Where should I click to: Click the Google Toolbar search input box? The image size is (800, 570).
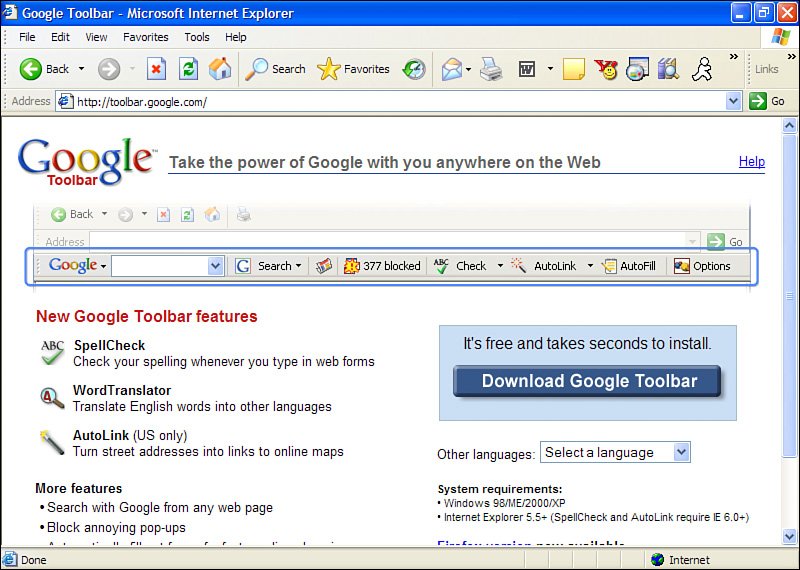pyautogui.click(x=160, y=266)
